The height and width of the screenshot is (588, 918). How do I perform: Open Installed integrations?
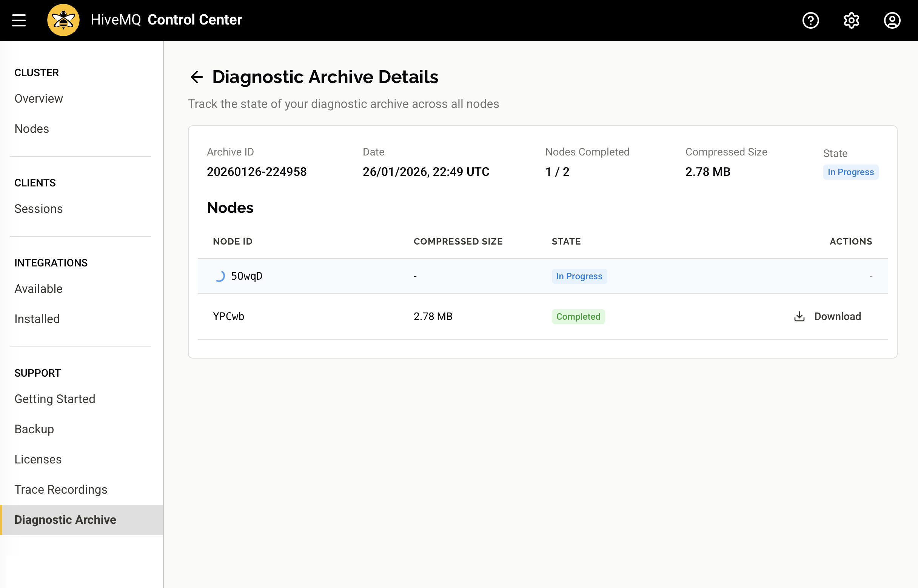click(37, 319)
